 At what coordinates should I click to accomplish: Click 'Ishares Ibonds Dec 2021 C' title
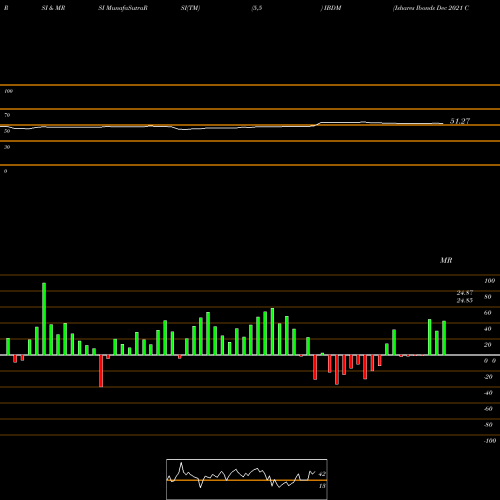431,8
